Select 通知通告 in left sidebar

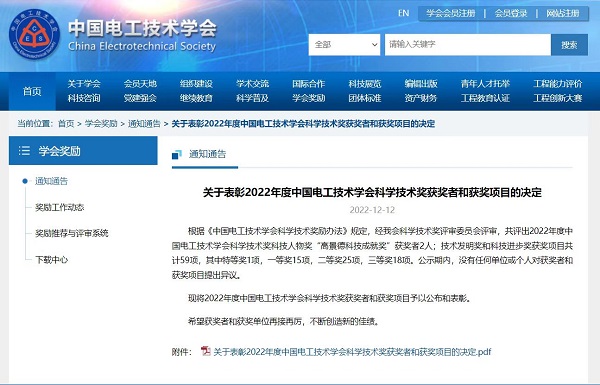[51, 181]
